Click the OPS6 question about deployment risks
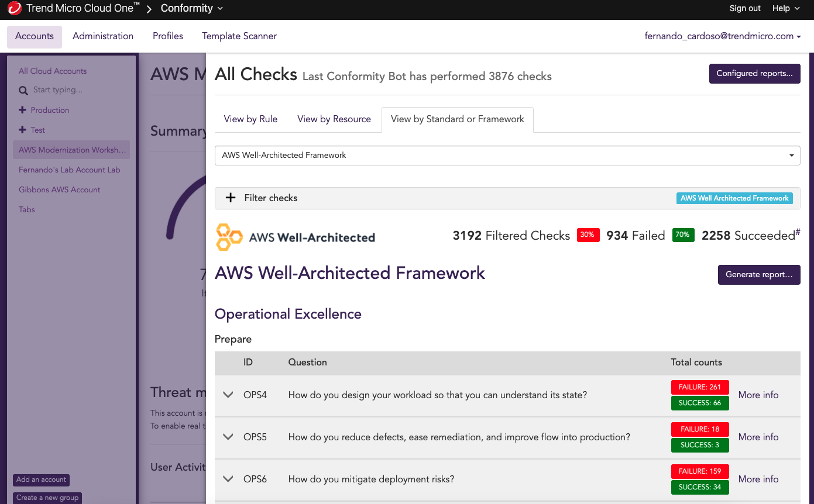Screen dimensions: 814x504 coord(372,479)
